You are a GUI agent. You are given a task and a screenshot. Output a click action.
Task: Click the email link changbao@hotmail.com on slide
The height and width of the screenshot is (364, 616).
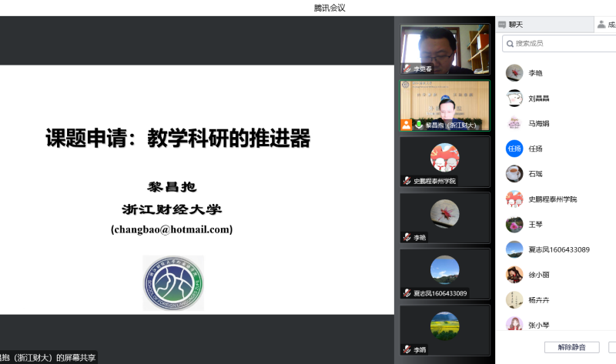pos(171,229)
